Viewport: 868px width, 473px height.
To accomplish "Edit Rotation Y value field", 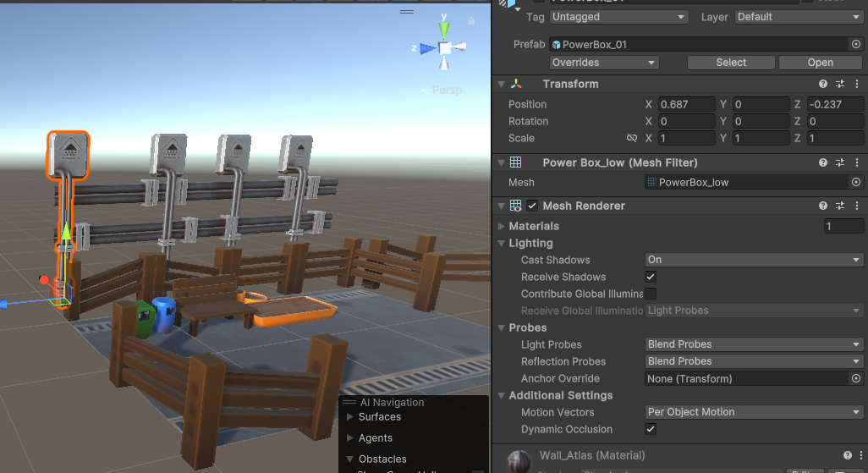I will pyautogui.click(x=761, y=121).
